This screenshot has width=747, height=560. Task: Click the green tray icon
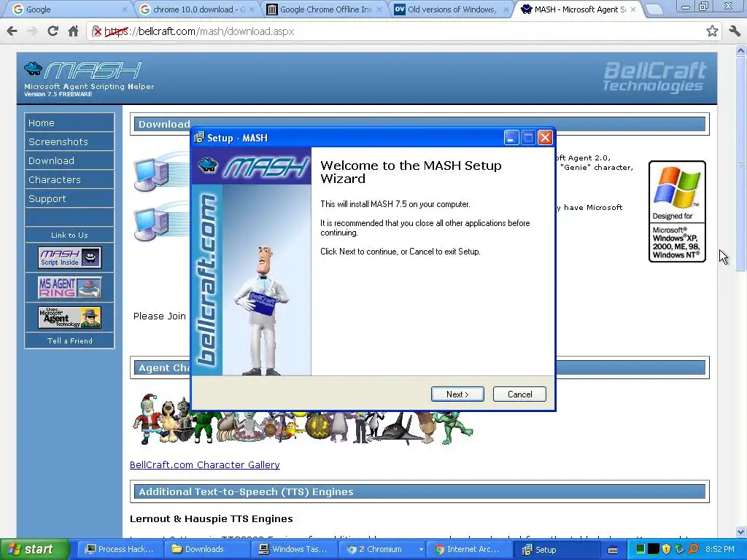[640, 549]
